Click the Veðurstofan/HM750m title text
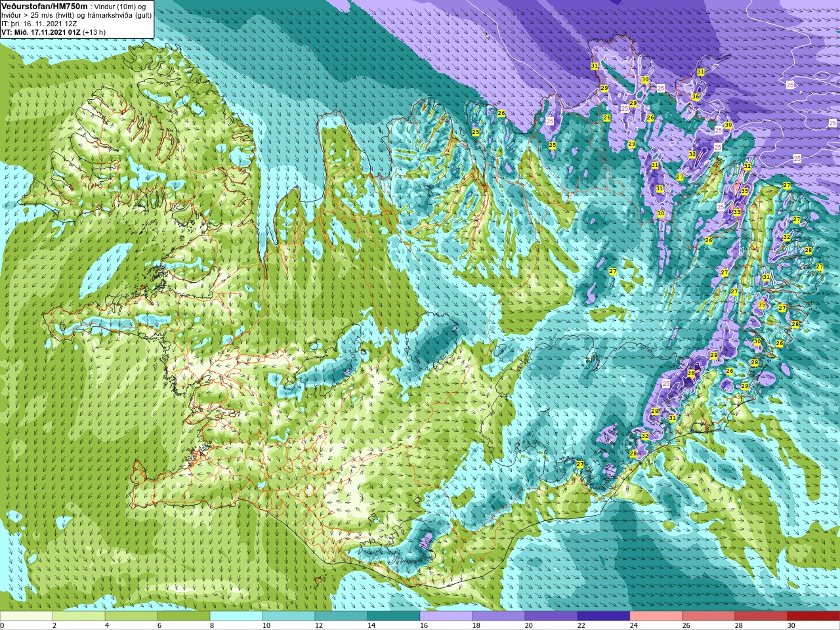840x630 pixels. point(44,6)
